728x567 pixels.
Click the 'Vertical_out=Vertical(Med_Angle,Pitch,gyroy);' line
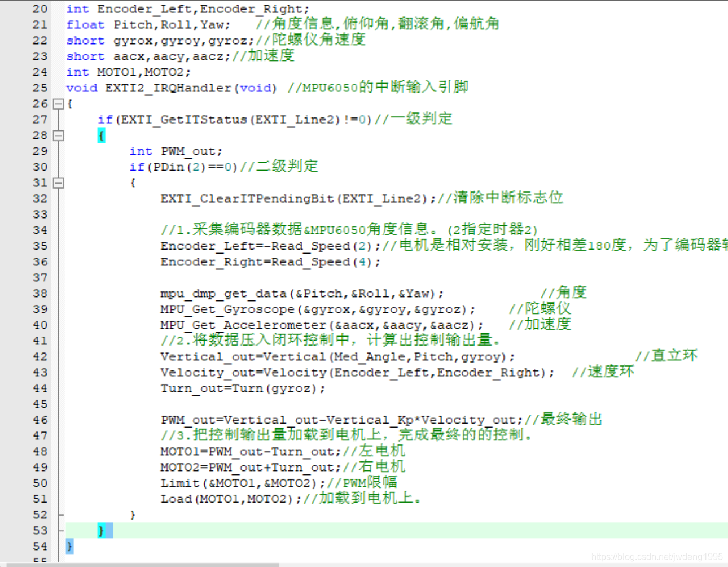338,357
